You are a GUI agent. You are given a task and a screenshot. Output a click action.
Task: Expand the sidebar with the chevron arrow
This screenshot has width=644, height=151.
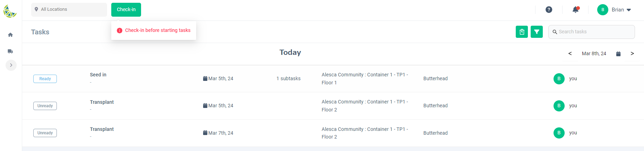pyautogui.click(x=11, y=65)
